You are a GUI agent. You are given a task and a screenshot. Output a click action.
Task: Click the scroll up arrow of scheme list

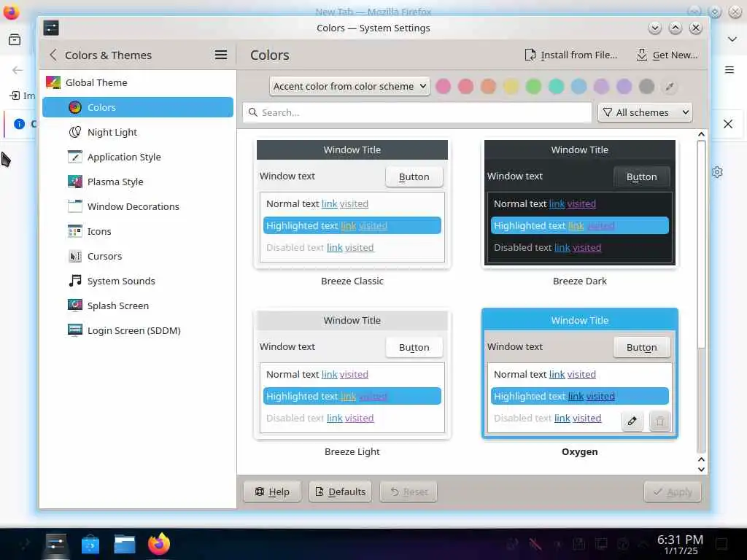[x=701, y=134]
